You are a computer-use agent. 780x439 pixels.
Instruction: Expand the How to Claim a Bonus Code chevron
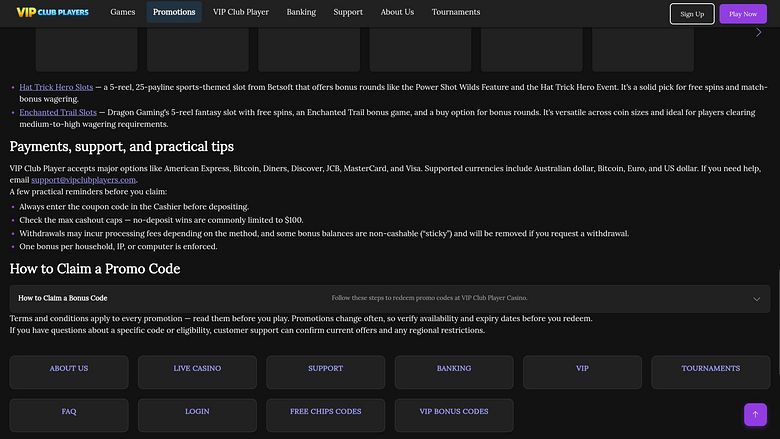(x=757, y=299)
